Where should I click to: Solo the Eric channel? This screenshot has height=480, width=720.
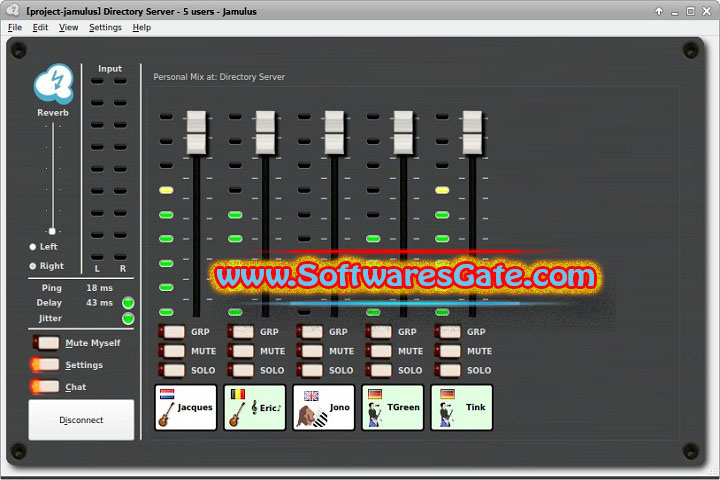(x=241, y=370)
